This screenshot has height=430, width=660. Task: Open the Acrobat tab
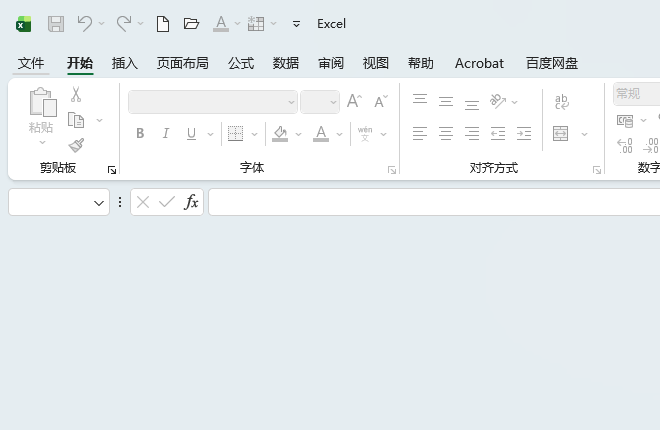coord(479,63)
